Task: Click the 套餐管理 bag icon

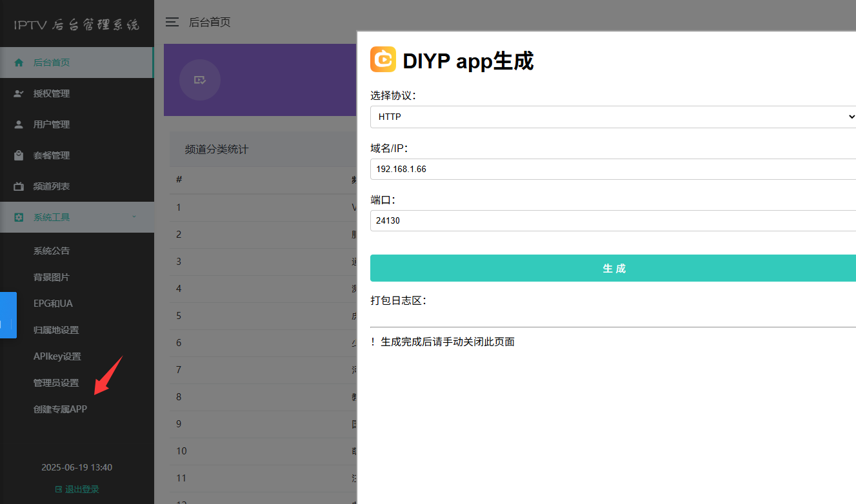Action: point(19,155)
